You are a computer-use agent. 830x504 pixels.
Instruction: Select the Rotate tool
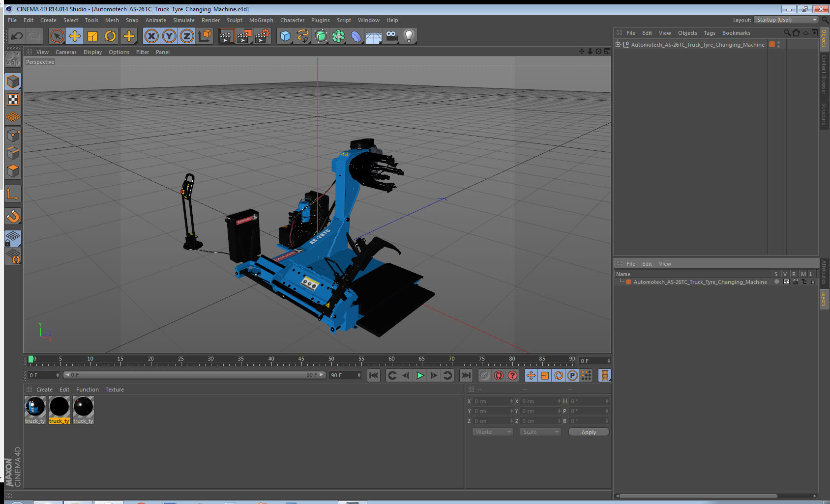(110, 36)
